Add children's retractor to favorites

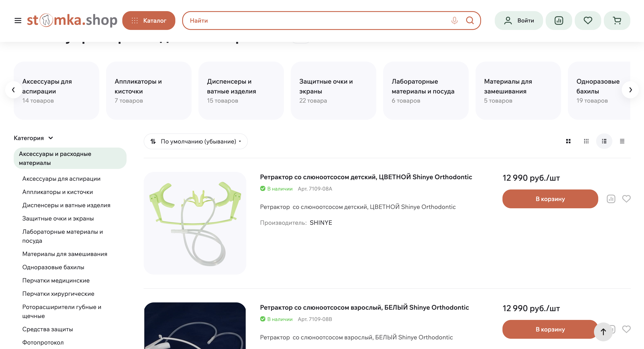[x=626, y=199]
